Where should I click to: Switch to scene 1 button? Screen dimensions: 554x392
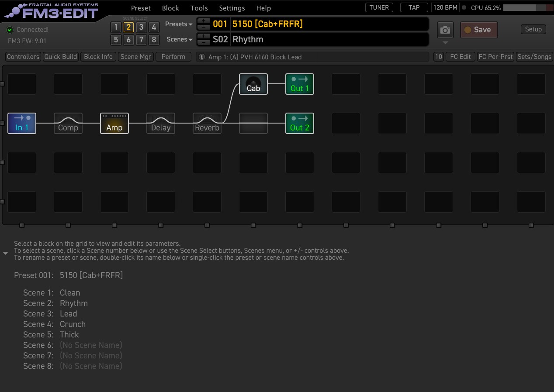[x=115, y=27]
